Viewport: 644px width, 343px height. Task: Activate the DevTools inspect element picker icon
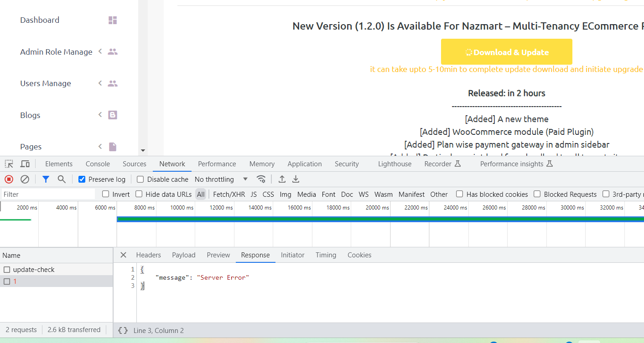9,164
